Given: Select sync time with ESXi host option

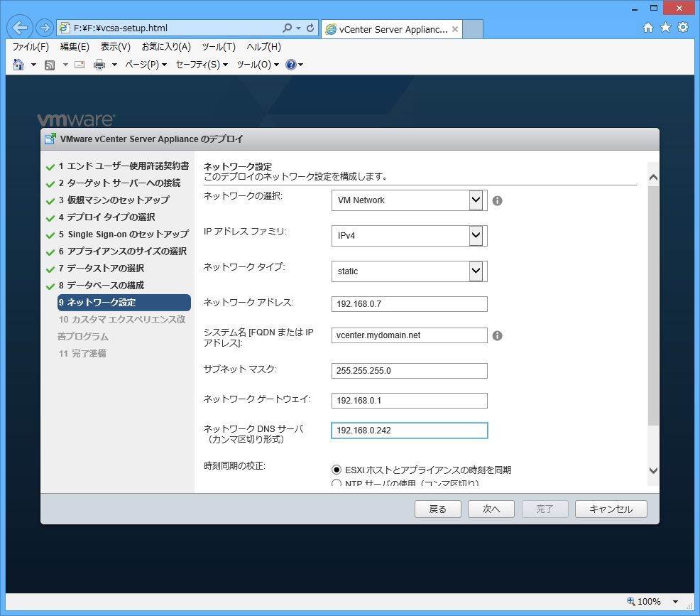Looking at the screenshot, I should tap(337, 470).
